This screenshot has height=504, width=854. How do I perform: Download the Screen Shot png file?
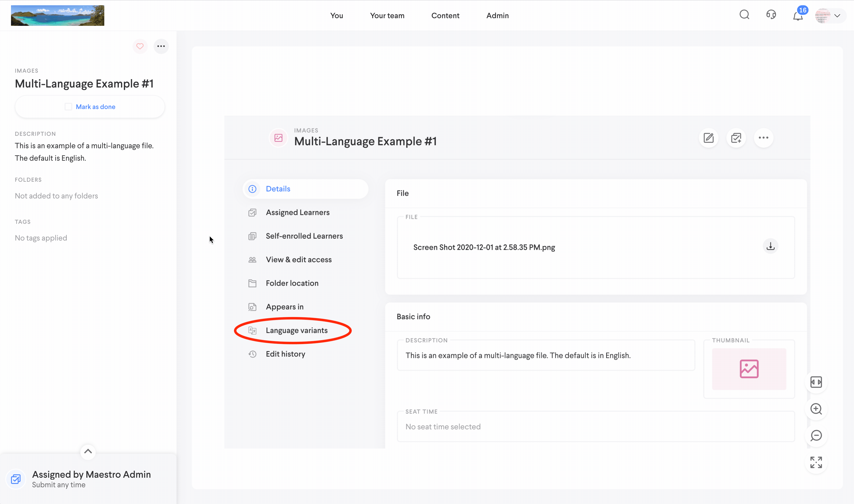pyautogui.click(x=771, y=246)
